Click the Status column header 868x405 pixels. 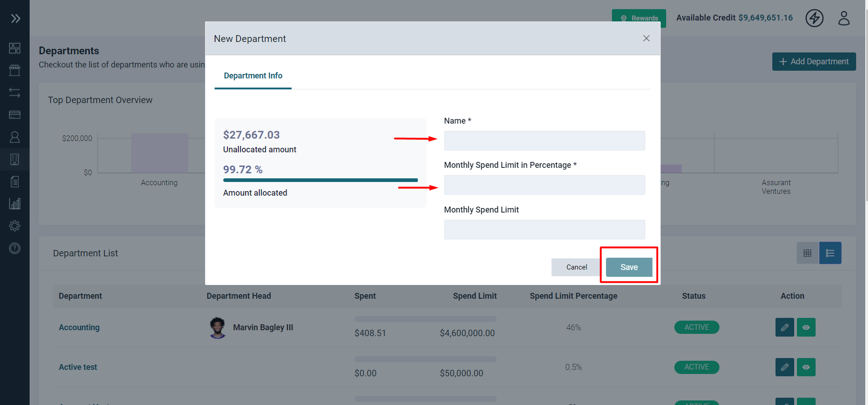pos(693,296)
